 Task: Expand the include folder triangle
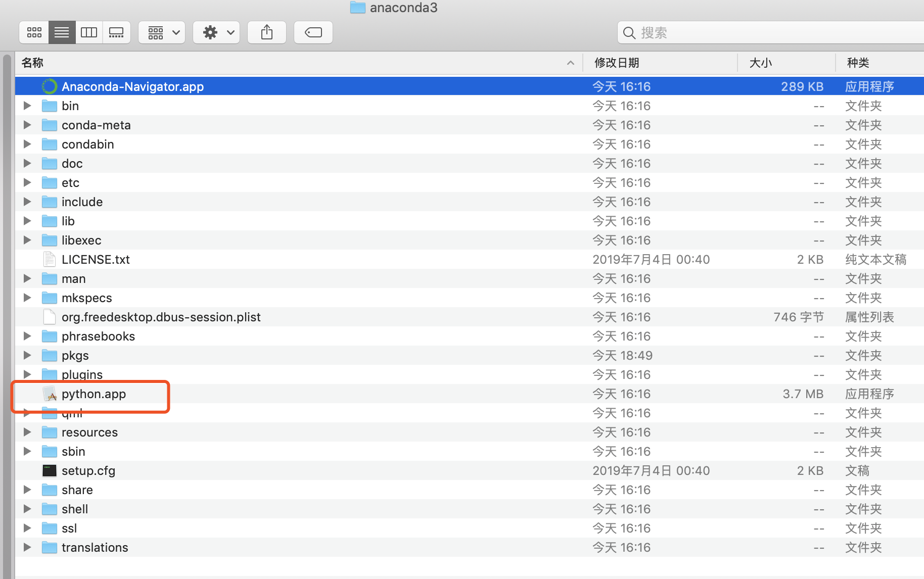27,202
